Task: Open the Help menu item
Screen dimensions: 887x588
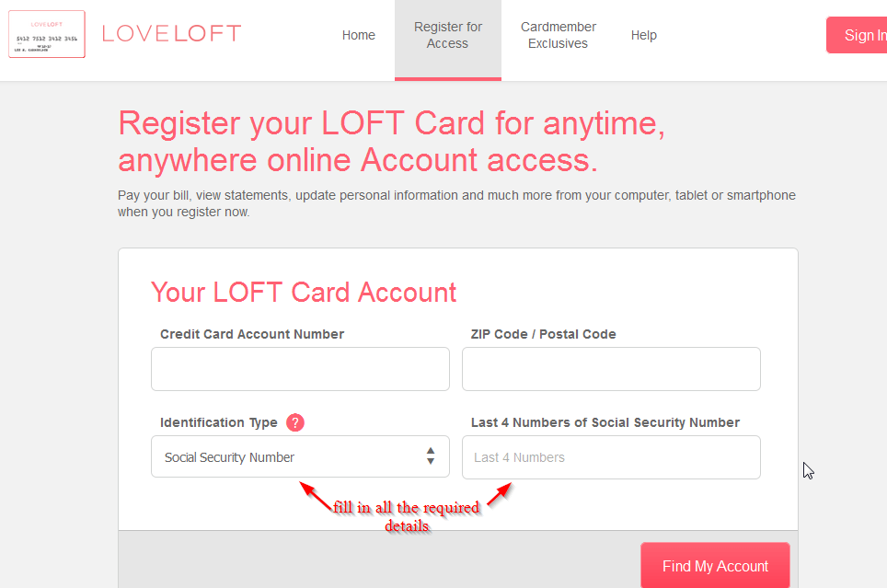Action: coord(644,34)
